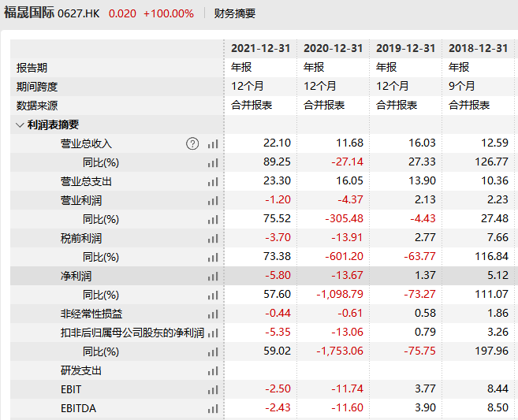Screen dimensions: 518x420
Task: Open the bar chart icon for 研发支出
Action: click(x=213, y=371)
